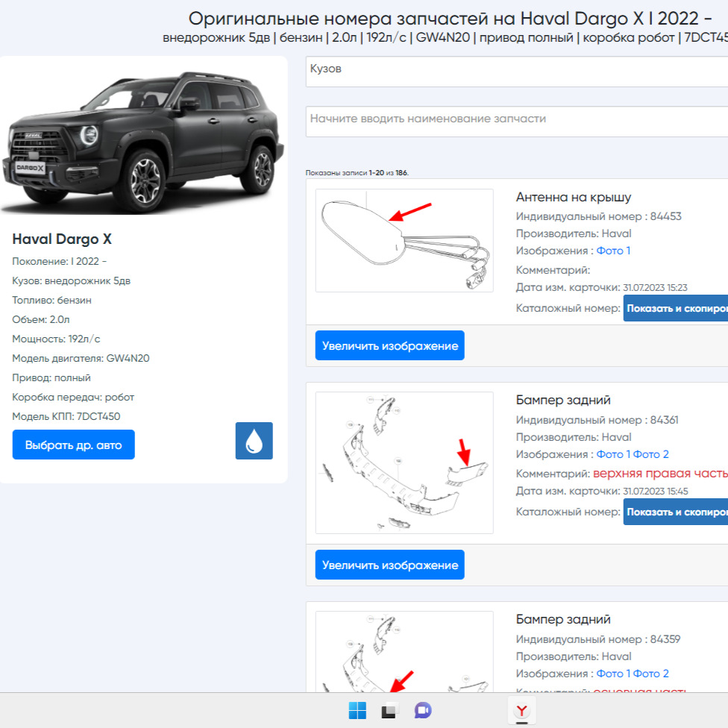
Task: Click 'Показаны записи 1-20 из 186' counter
Action: point(357,173)
